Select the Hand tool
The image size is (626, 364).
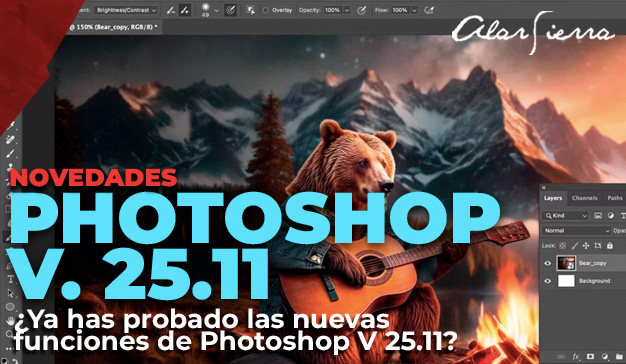10,320
